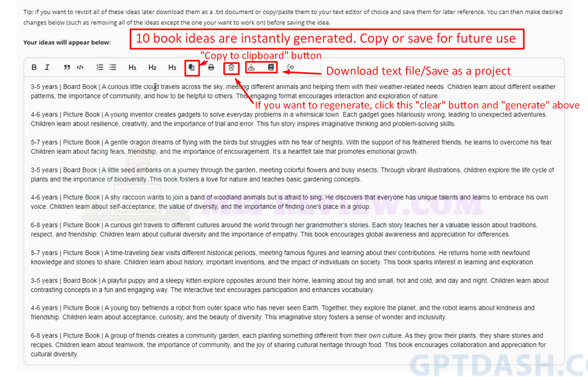Click the 'Your ideas will appear below:' label
The image size is (588, 377).
click(x=67, y=42)
